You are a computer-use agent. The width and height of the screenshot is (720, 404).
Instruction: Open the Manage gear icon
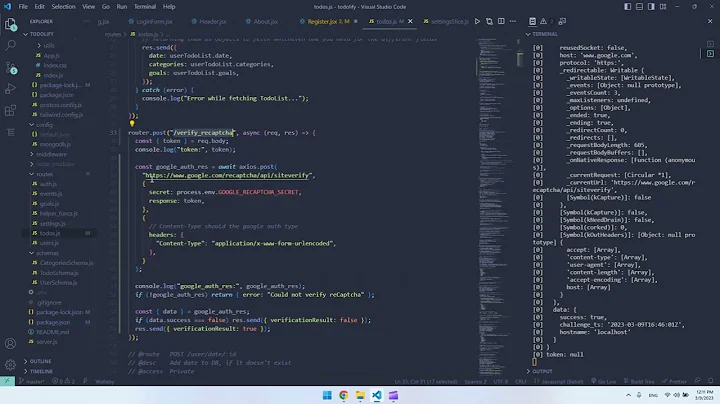click(10, 365)
